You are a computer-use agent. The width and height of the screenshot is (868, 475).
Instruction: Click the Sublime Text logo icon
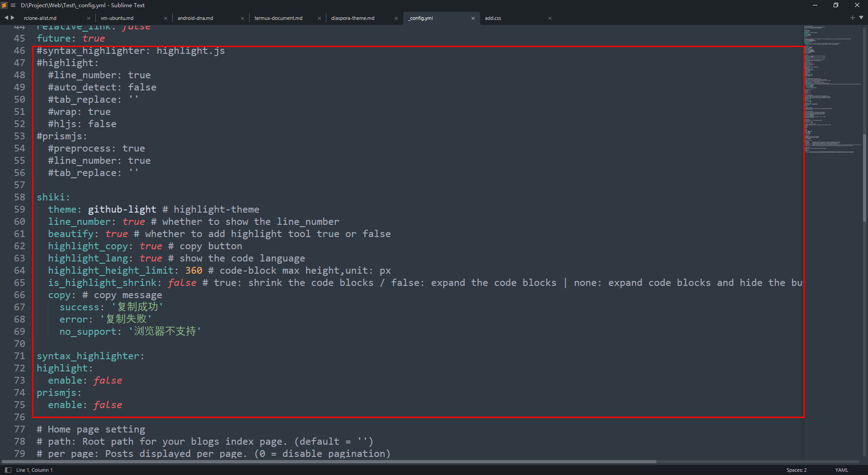pos(5,5)
